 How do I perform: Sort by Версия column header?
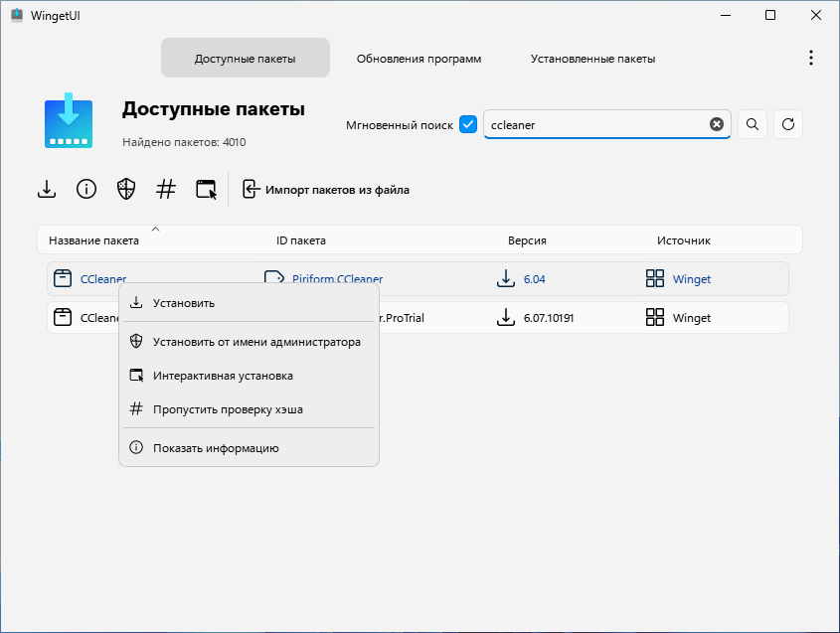[527, 240]
